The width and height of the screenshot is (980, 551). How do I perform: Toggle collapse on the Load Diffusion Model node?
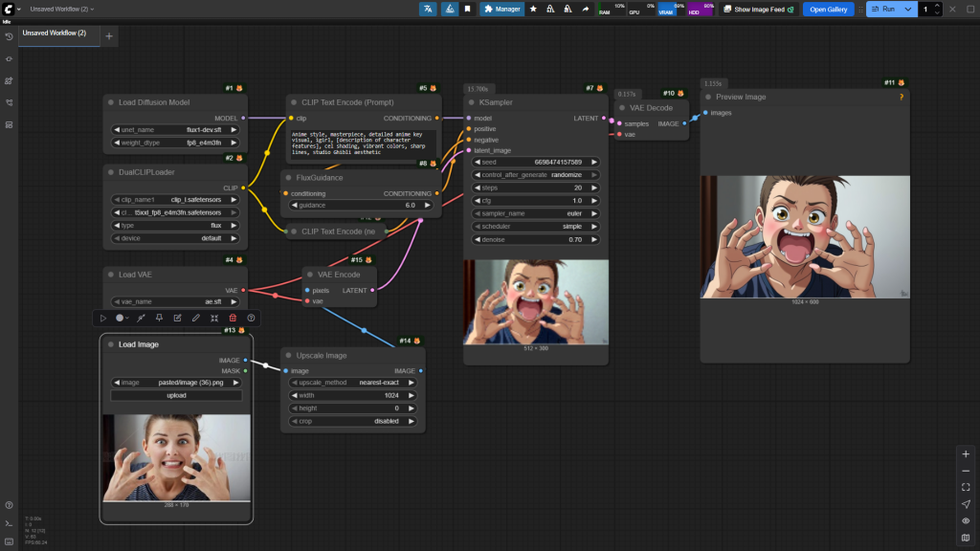click(x=110, y=102)
